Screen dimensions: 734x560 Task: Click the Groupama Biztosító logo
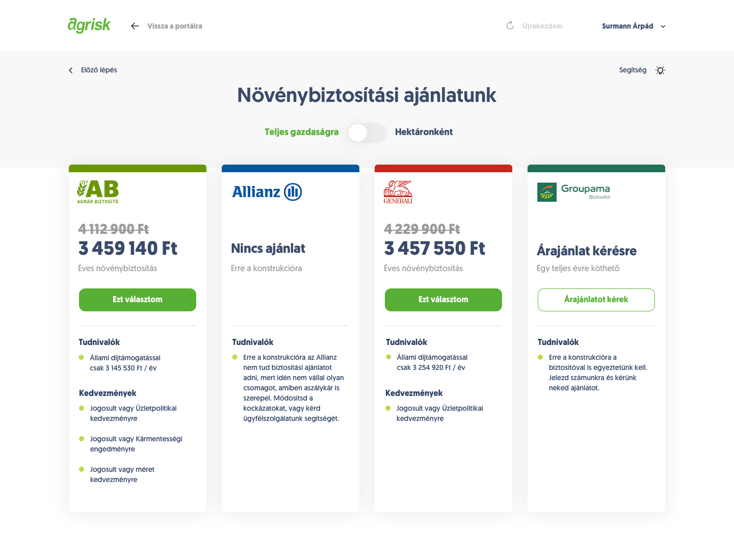point(574,192)
